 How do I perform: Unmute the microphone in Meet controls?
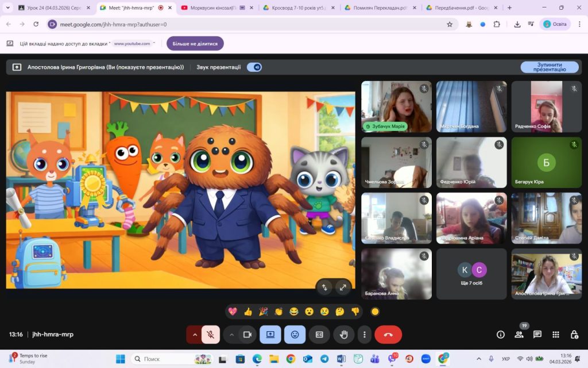click(x=211, y=335)
